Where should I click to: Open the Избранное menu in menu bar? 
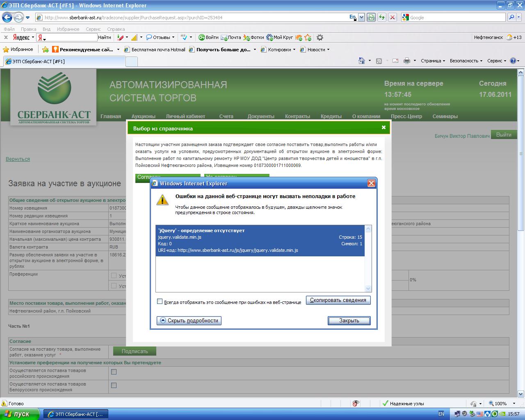pos(68,29)
